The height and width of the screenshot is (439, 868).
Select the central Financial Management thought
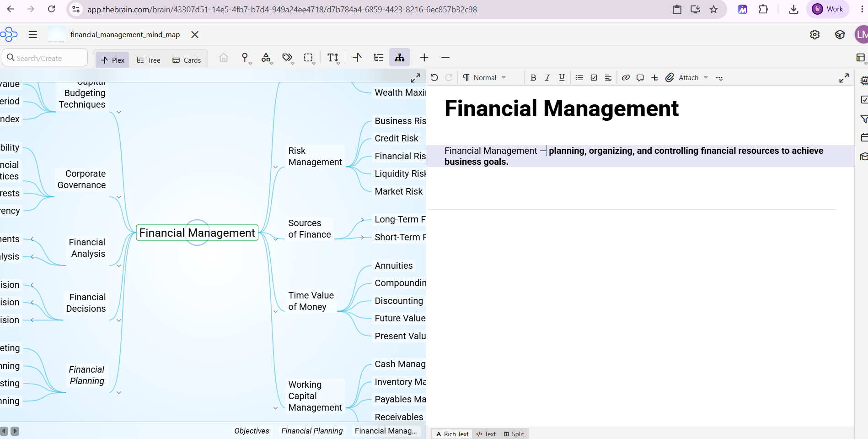point(197,233)
